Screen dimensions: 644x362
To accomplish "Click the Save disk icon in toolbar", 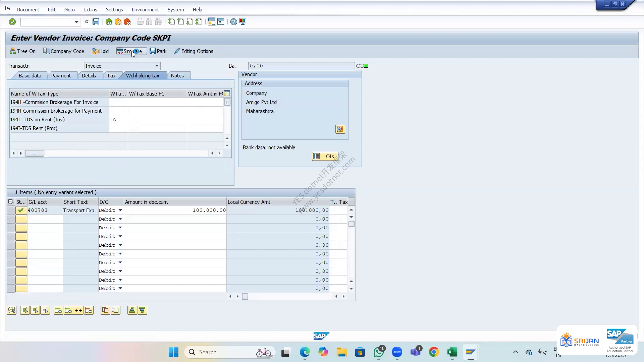I will click(x=96, y=22).
